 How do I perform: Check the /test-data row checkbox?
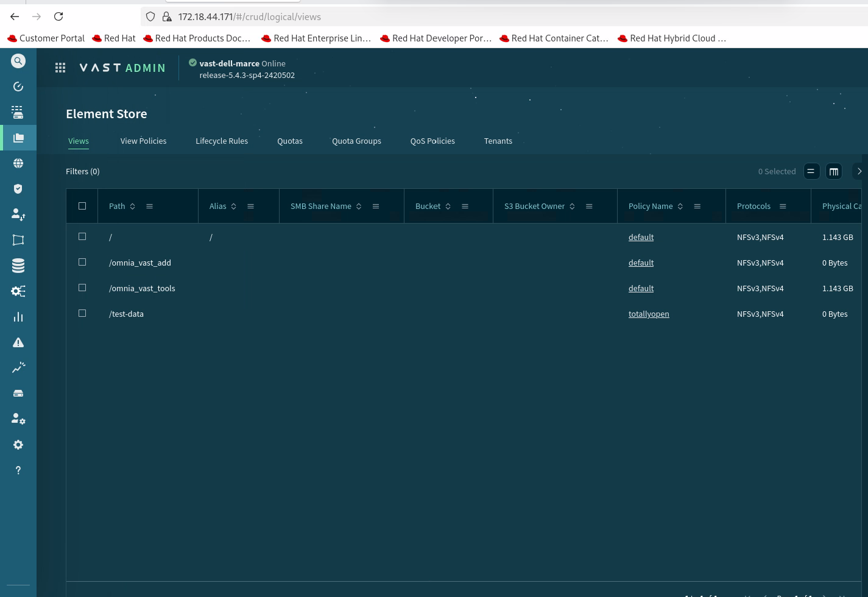click(x=82, y=313)
